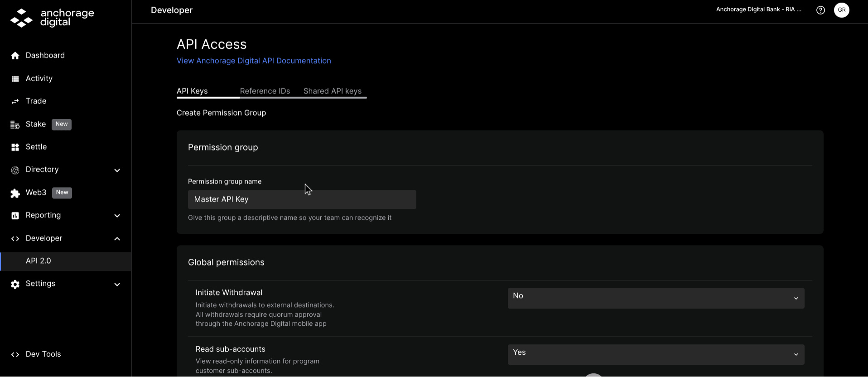
Task: Click the Developer header title
Action: tap(172, 10)
